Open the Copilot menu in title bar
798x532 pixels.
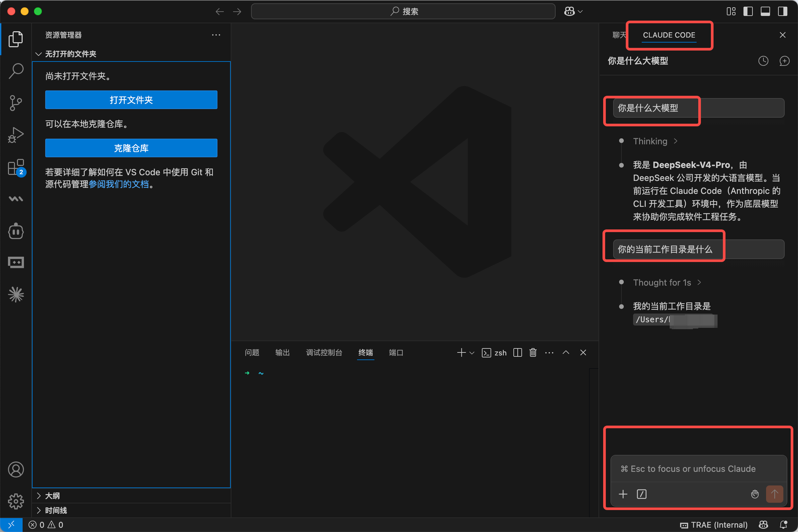pos(573,12)
